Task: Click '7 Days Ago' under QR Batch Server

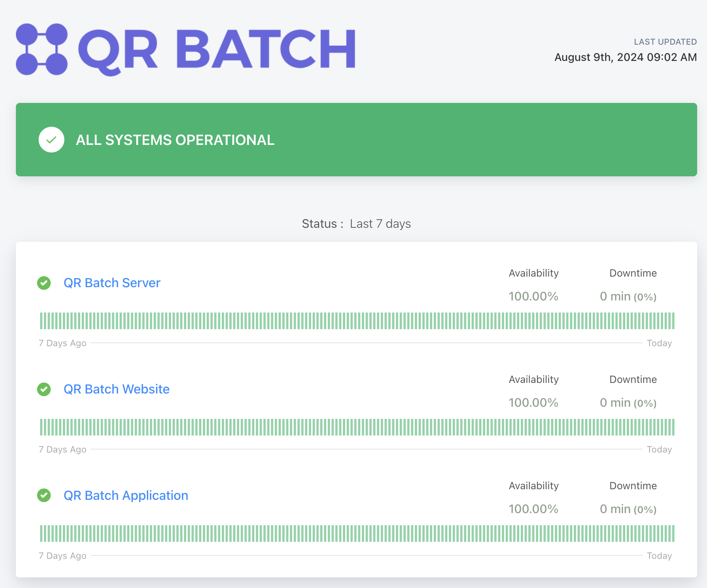Action: [62, 343]
